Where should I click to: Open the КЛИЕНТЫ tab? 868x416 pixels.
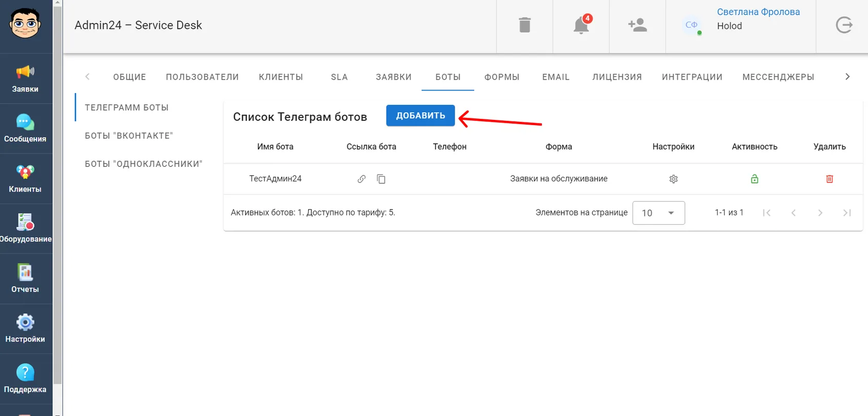281,77
